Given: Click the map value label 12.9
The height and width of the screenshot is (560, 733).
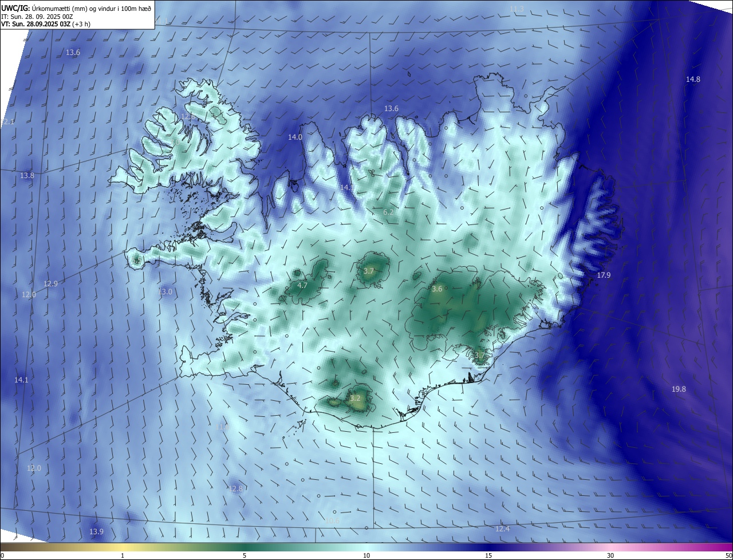Looking at the screenshot, I should [x=50, y=283].
